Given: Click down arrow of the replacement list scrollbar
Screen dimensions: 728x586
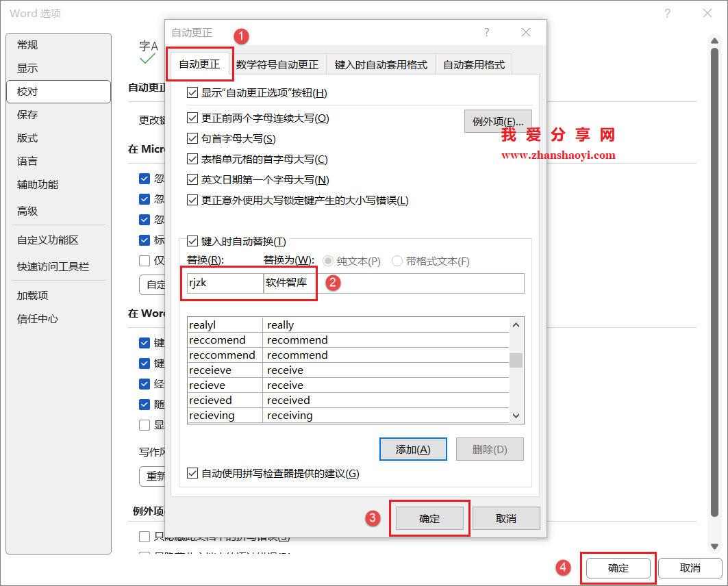Looking at the screenshot, I should click(516, 416).
